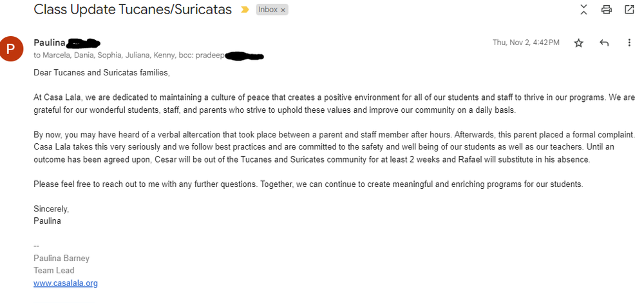Open the three-dot More options menu
The image size is (644, 303).
point(629,43)
